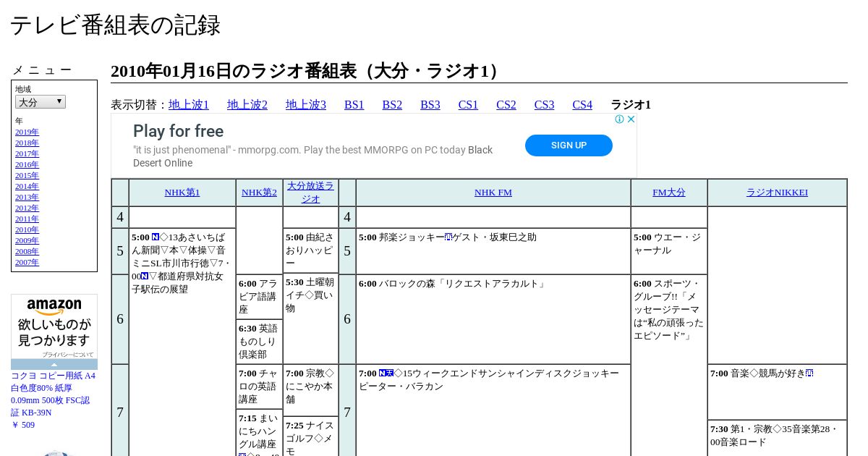Click the 5:00 由紀さおりハッピー program

[x=310, y=250]
